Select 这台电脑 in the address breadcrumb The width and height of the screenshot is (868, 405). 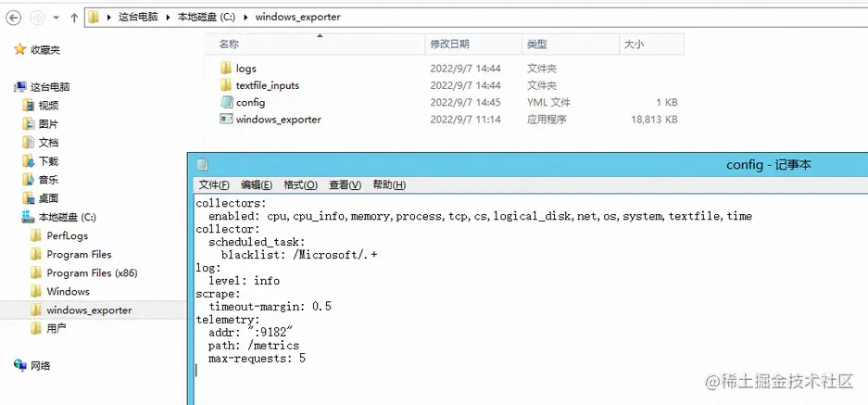coord(138,18)
